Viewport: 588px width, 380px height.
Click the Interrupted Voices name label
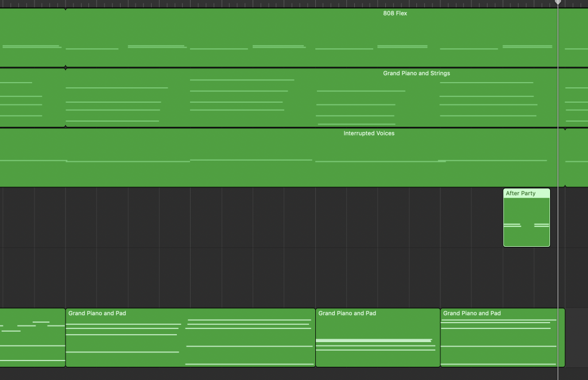369,133
